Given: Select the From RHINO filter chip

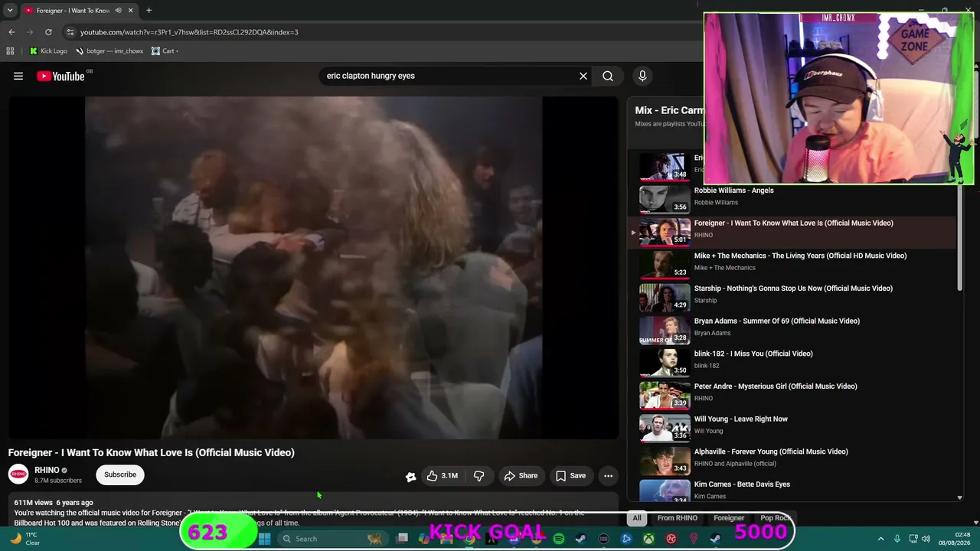Looking at the screenshot, I should [677, 518].
